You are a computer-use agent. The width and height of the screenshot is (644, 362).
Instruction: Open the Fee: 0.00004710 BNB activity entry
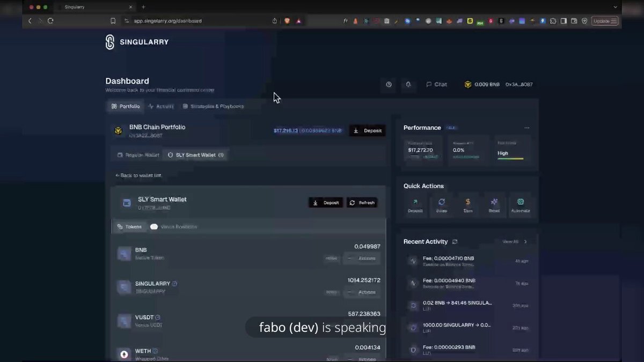pos(468,261)
